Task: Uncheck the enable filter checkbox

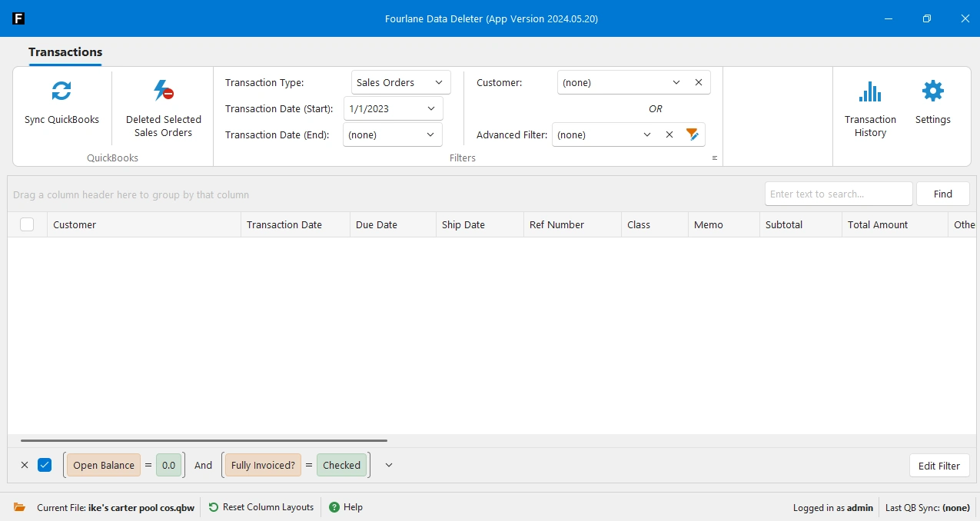Action: click(x=45, y=465)
